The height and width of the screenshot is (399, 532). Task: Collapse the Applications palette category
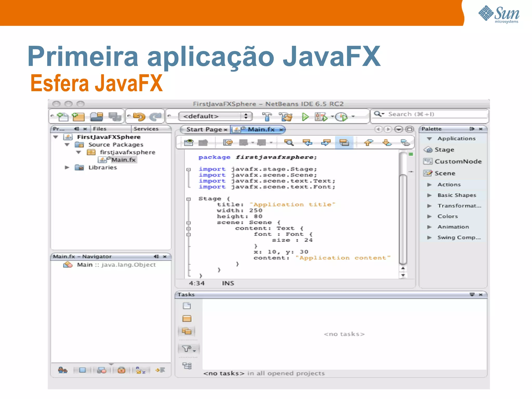click(x=429, y=139)
